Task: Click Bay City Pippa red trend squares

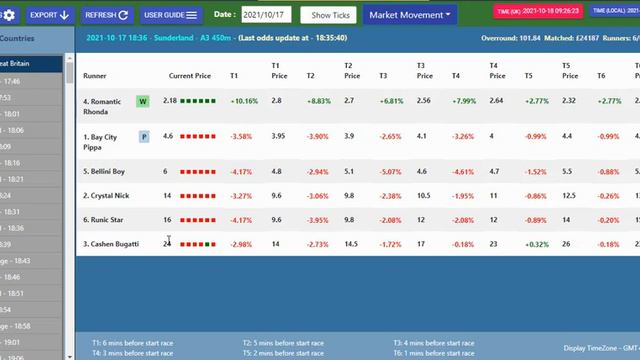Action: click(198, 136)
